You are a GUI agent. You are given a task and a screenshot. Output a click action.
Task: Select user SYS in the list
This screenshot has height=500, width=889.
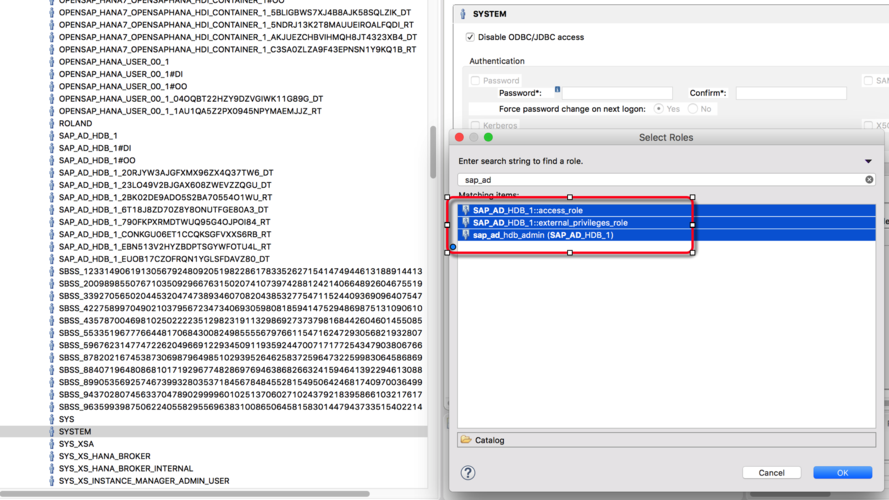tap(66, 420)
